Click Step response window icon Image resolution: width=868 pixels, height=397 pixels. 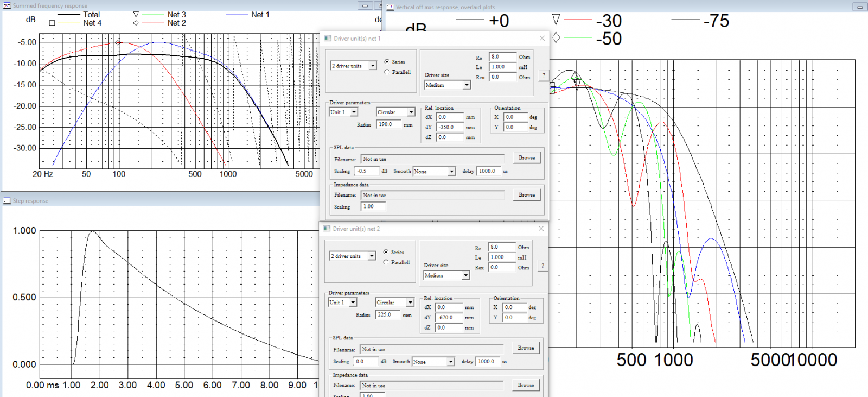pos(7,200)
